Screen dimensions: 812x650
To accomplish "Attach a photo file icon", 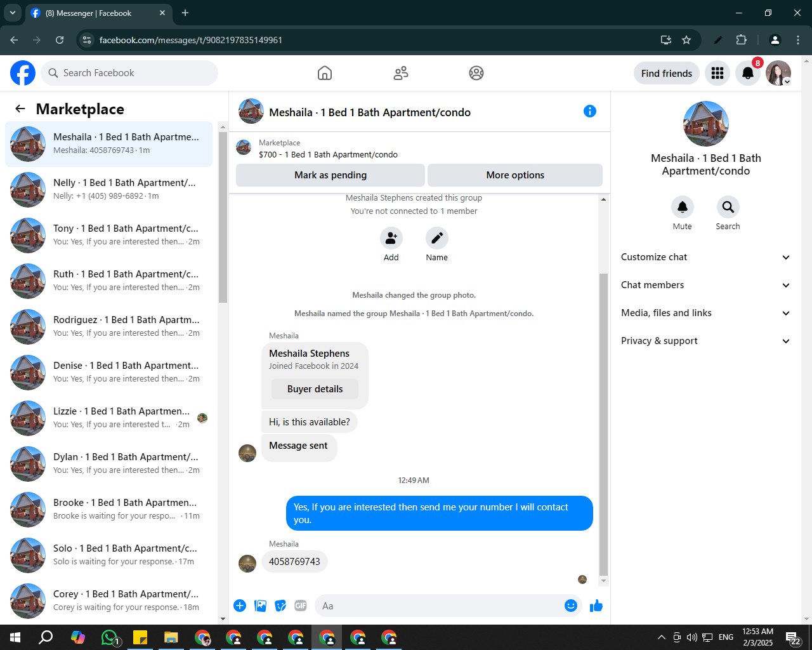I will tap(260, 606).
